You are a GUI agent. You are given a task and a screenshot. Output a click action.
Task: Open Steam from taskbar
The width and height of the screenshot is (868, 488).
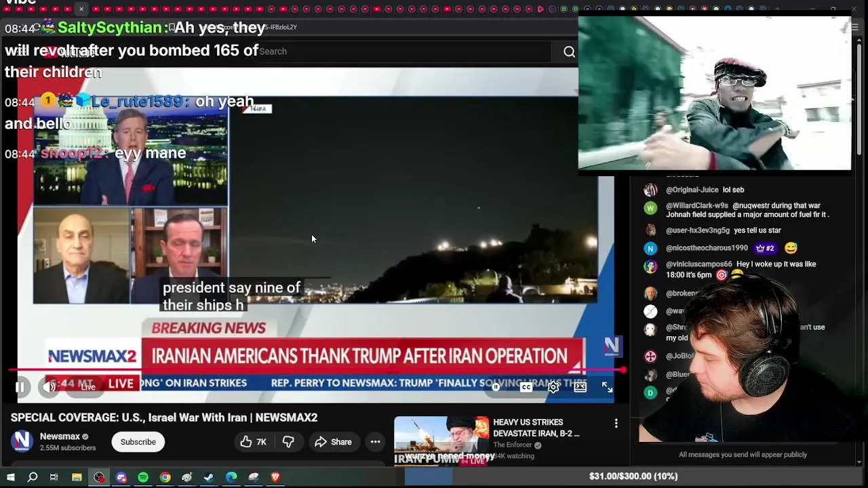(x=209, y=477)
